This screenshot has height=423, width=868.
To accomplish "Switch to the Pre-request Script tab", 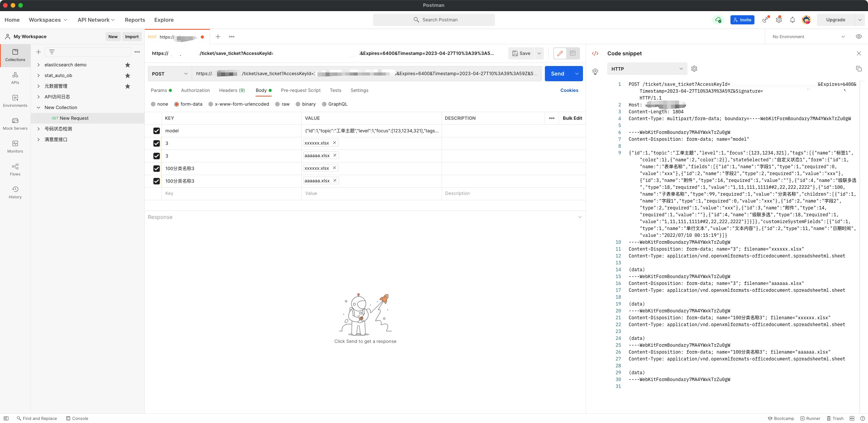I will coord(301,90).
